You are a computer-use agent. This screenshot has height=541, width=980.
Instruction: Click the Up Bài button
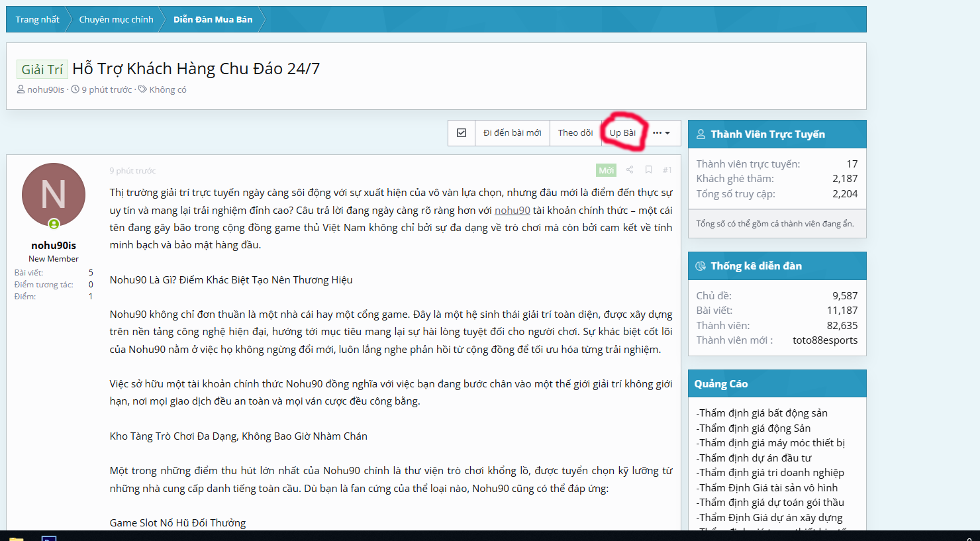click(x=622, y=133)
